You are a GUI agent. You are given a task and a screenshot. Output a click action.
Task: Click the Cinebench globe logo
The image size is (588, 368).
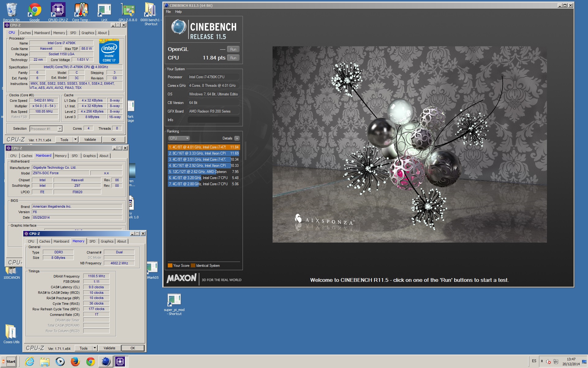(x=179, y=27)
